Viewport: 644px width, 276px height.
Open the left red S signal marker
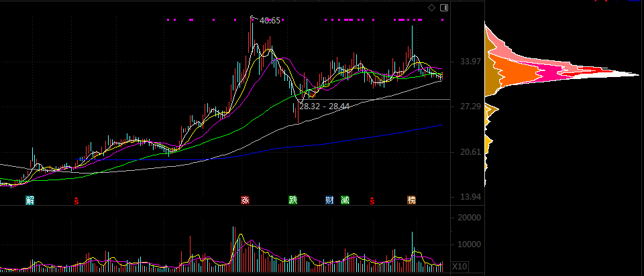[76, 200]
